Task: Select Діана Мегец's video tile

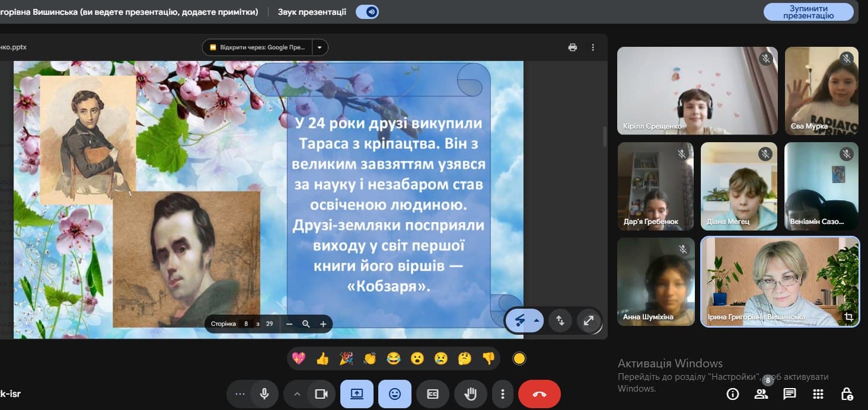Action: (739, 186)
